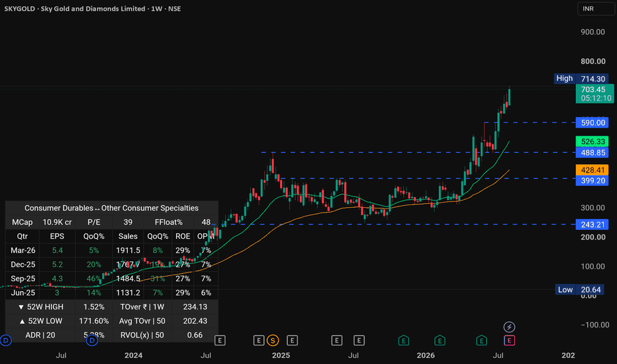The image size is (617, 364).
Task: Click the blue D dividend marker at chart's left edge
Action: 6,340
